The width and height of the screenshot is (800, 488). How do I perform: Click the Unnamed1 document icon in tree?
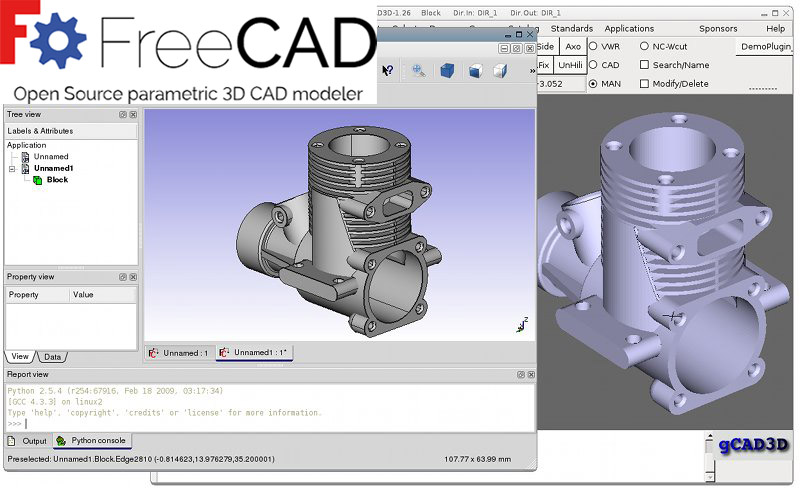pos(25,168)
